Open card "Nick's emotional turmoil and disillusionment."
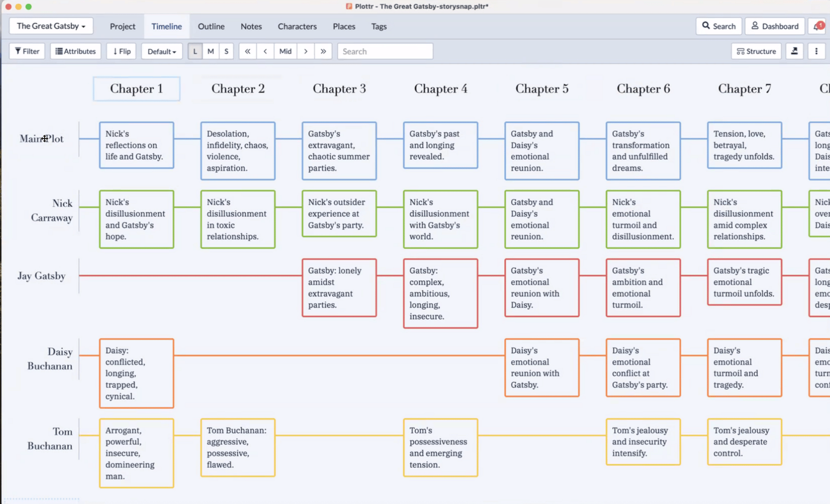Image resolution: width=830 pixels, height=504 pixels. click(x=643, y=219)
